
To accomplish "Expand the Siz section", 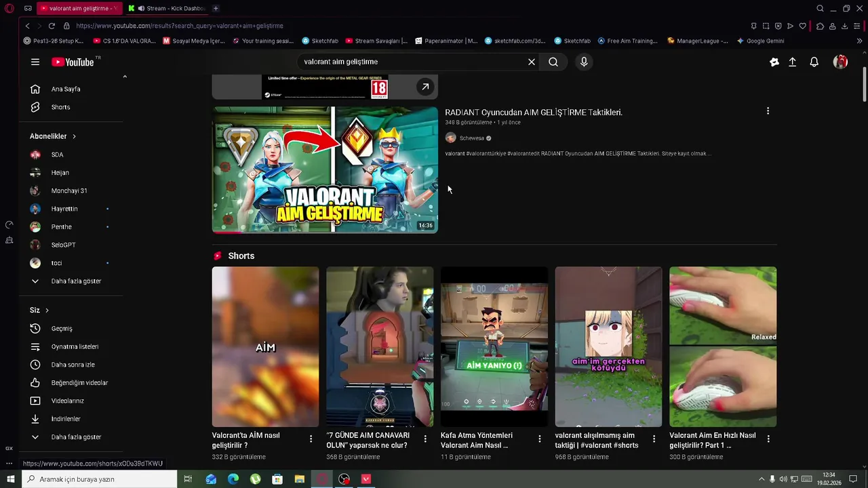I will [39, 310].
